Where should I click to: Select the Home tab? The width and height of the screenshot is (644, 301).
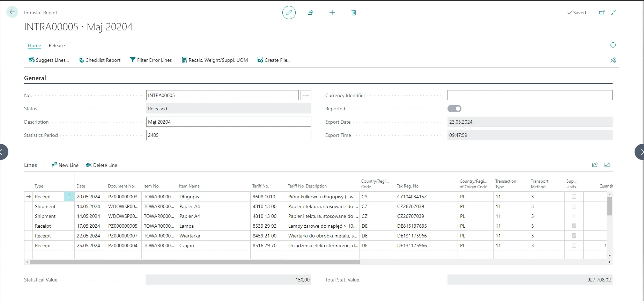[x=34, y=45]
